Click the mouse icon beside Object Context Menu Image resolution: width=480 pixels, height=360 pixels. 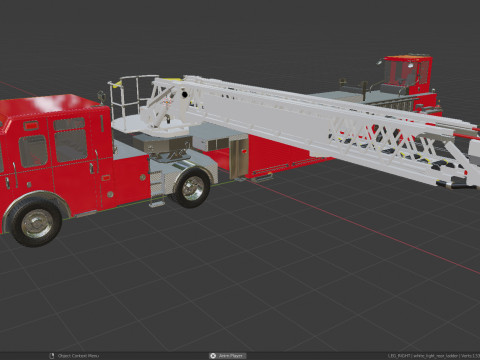click(52, 356)
